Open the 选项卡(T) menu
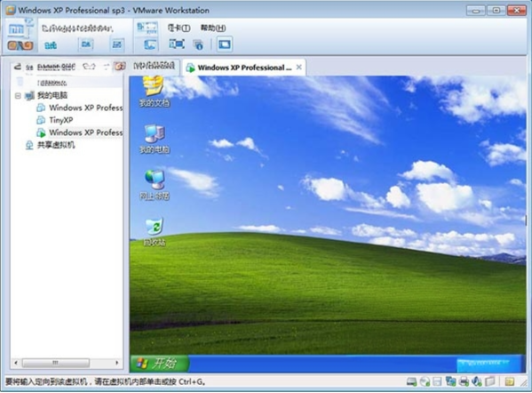Image resolution: width=532 pixels, height=393 pixels. (179, 28)
